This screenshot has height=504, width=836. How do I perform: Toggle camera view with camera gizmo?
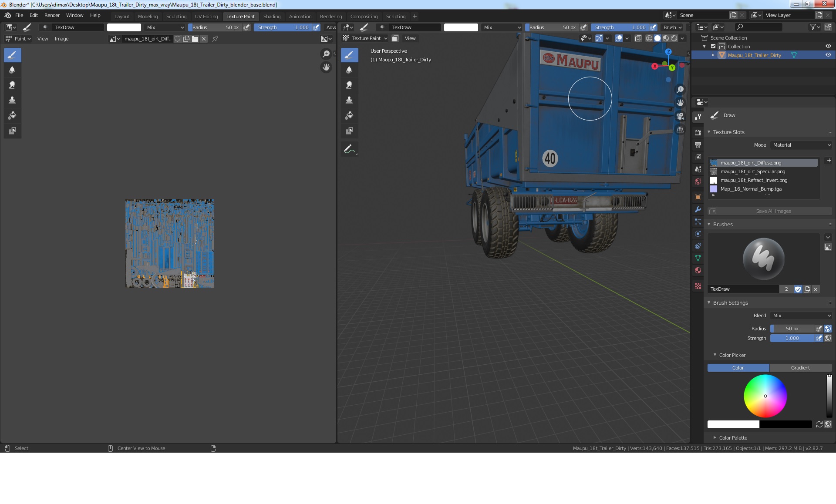click(680, 117)
